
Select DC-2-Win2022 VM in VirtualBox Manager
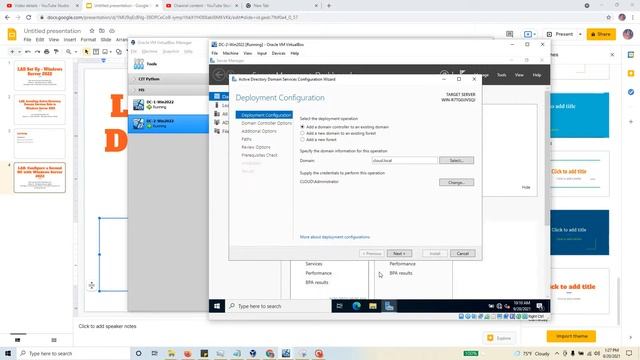pos(168,124)
